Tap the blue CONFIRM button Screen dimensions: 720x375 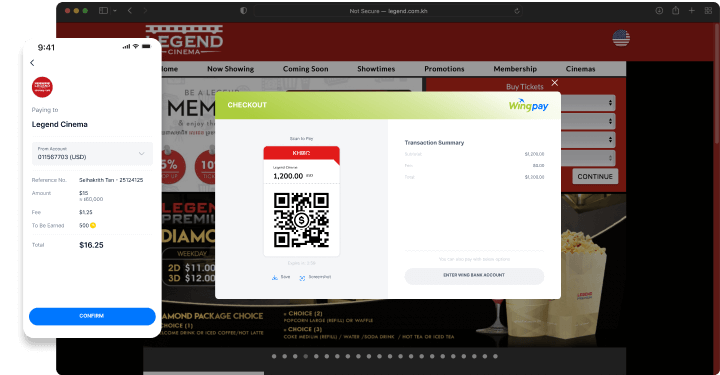tap(92, 316)
